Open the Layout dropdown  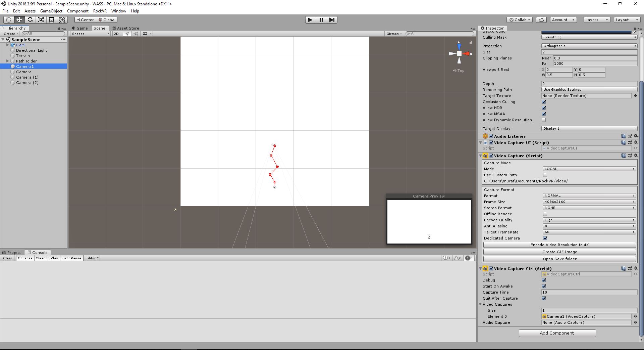[x=627, y=20]
